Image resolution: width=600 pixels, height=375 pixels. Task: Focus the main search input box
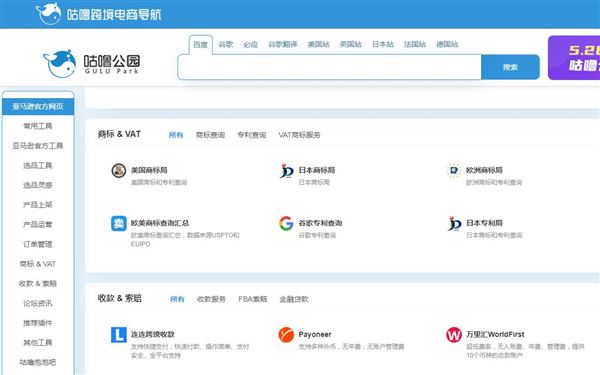[329, 67]
